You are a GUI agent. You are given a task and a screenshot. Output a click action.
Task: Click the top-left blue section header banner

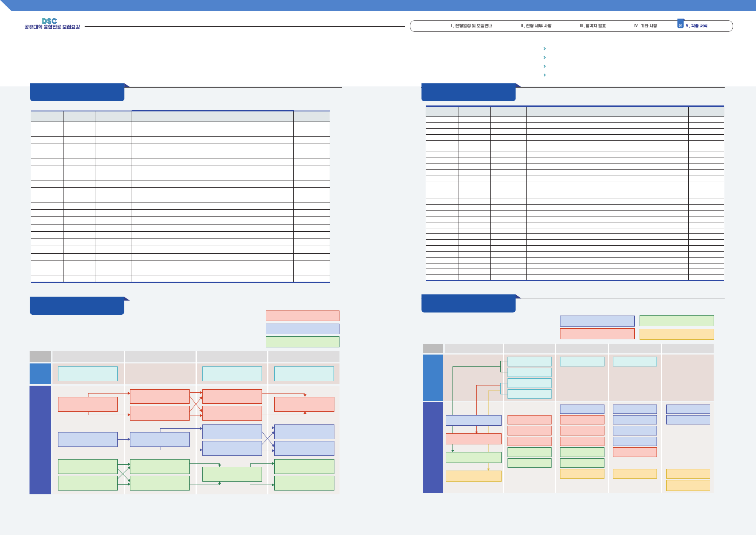77,92
